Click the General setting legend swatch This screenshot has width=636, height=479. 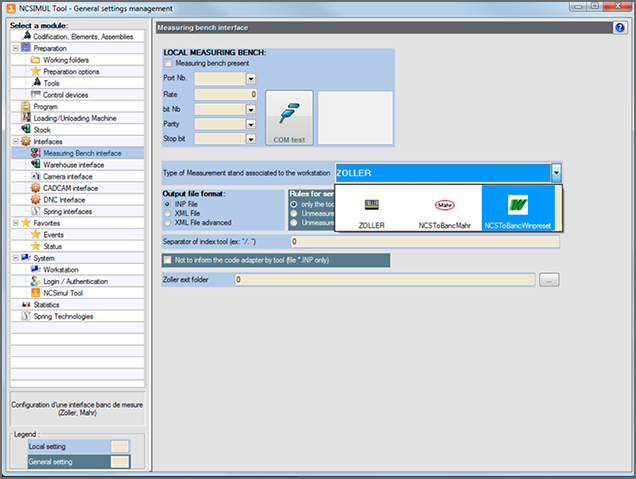point(120,461)
